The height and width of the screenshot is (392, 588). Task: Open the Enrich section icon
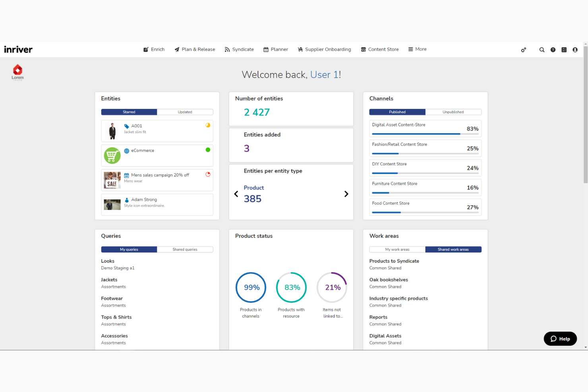tap(146, 49)
